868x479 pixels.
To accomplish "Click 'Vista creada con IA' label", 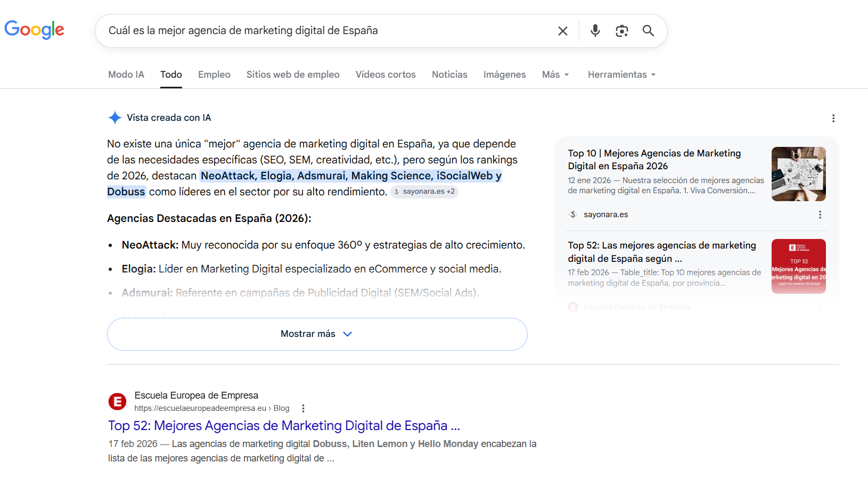I will point(169,118).
